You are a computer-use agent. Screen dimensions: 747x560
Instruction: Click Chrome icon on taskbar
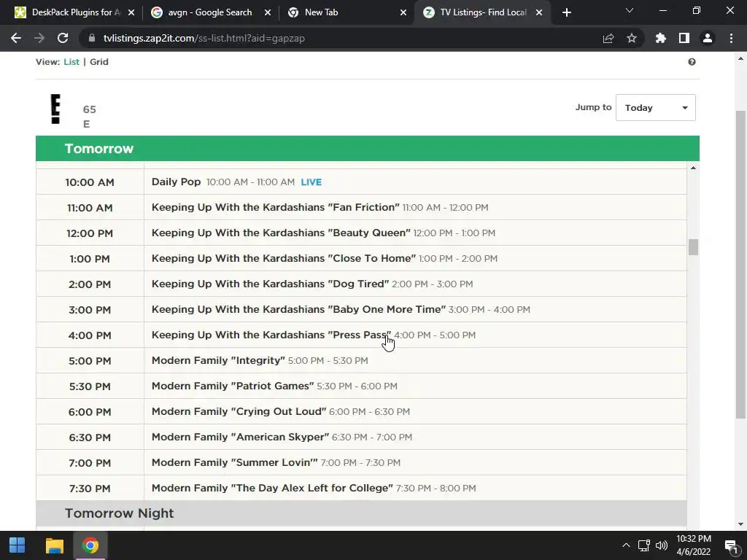90,545
